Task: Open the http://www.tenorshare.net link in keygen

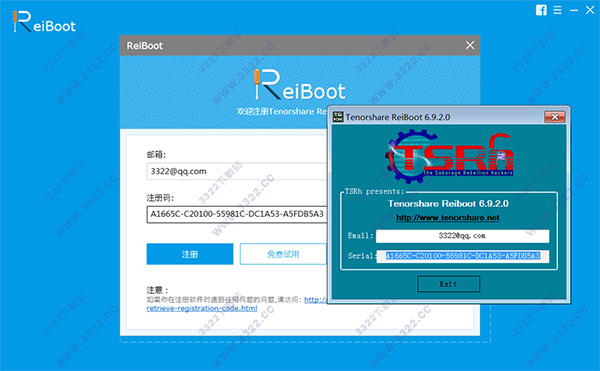Action: coord(448,218)
